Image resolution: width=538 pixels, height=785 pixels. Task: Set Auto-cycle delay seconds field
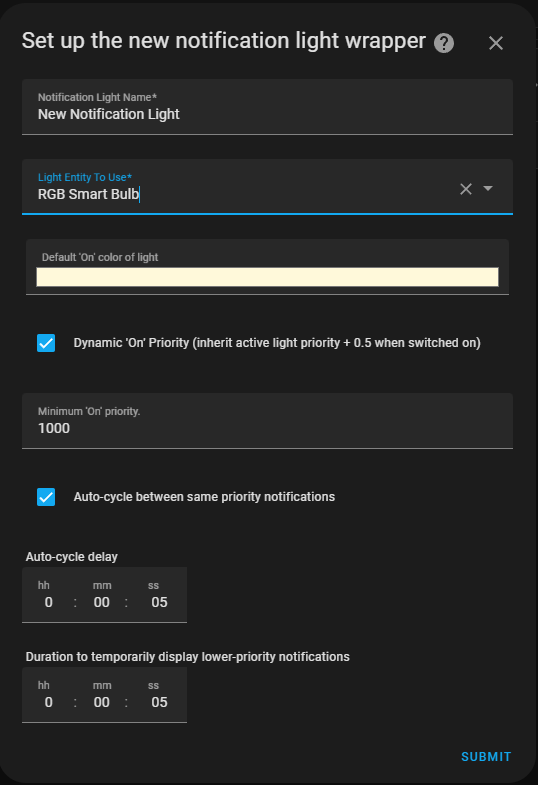(159, 602)
